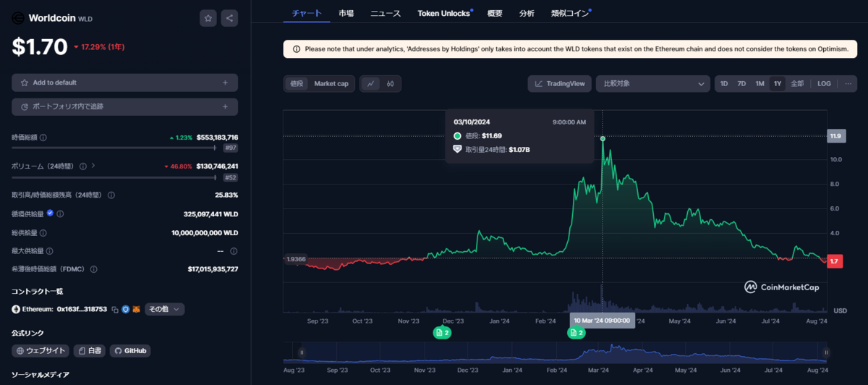Click the info icon beside 最大供給量 label
This screenshot has width=868, height=385.
(50, 251)
